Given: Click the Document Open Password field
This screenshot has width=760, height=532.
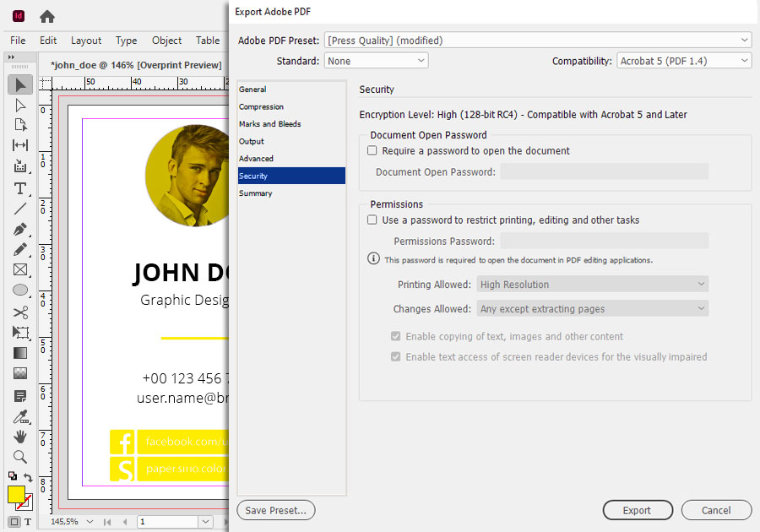Looking at the screenshot, I should click(605, 171).
